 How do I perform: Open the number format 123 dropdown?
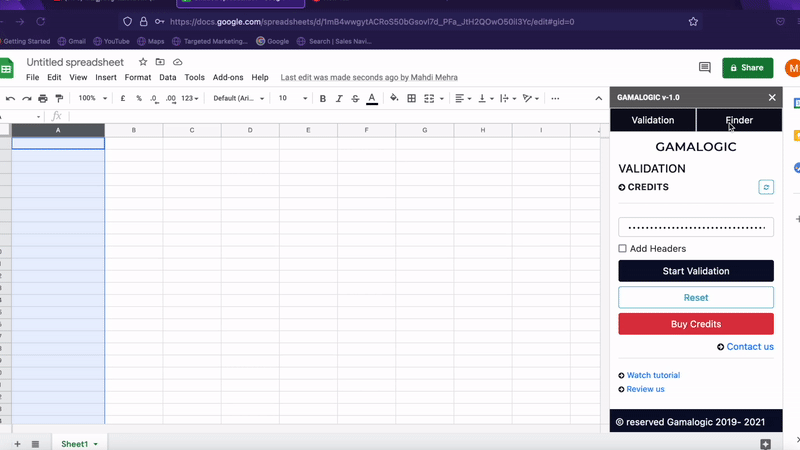pyautogui.click(x=190, y=98)
